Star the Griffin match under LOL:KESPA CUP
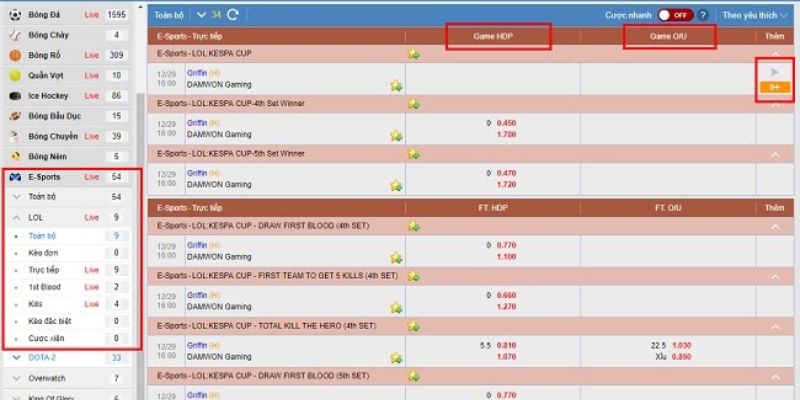Screen dimensions: 800x400 (396, 86)
